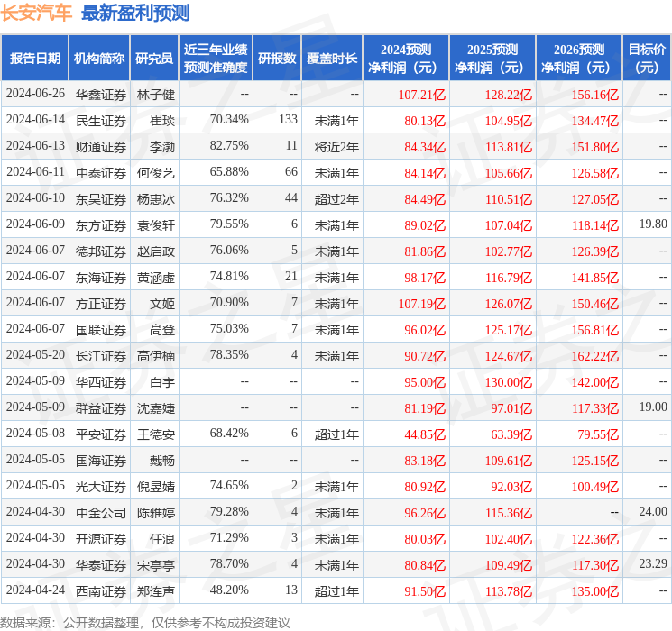This screenshot has width=672, height=631.
Task: Select the 东吴证券 institution cell
Action: (x=101, y=199)
